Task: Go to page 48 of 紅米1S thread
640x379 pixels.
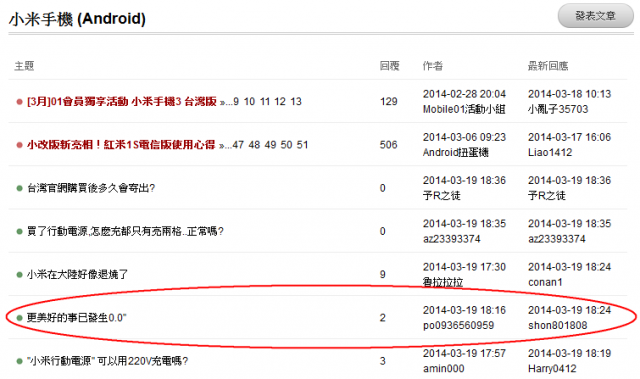Action: [x=254, y=145]
